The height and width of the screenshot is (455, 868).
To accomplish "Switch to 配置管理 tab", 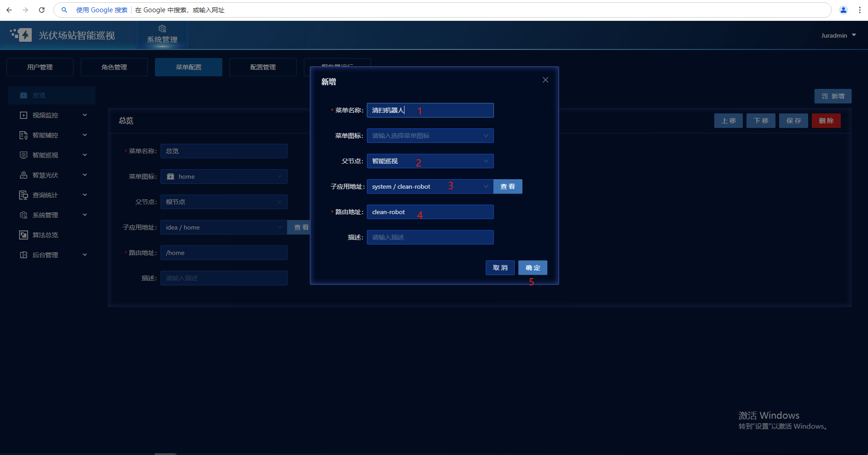I will [263, 67].
